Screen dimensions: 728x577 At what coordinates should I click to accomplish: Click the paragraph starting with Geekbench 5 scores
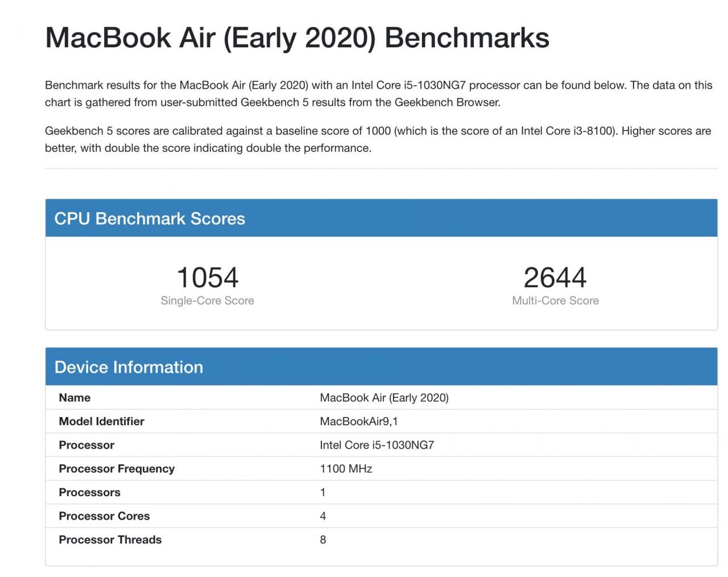click(378, 139)
